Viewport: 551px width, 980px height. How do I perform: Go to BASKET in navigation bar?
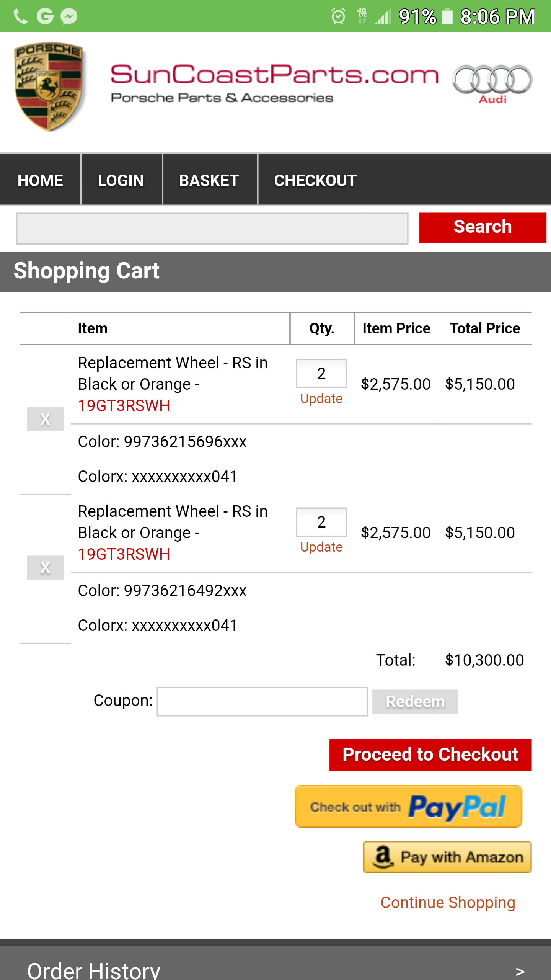pyautogui.click(x=209, y=180)
